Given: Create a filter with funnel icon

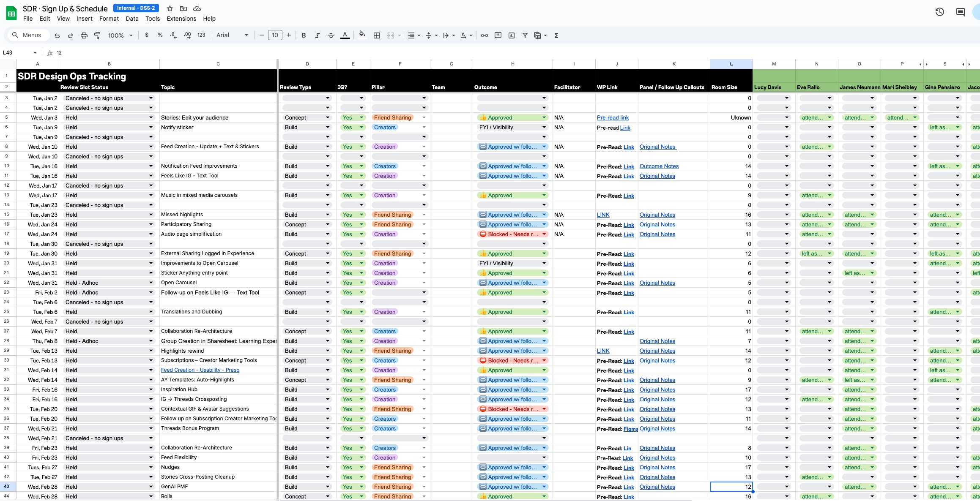Looking at the screenshot, I should pos(525,35).
